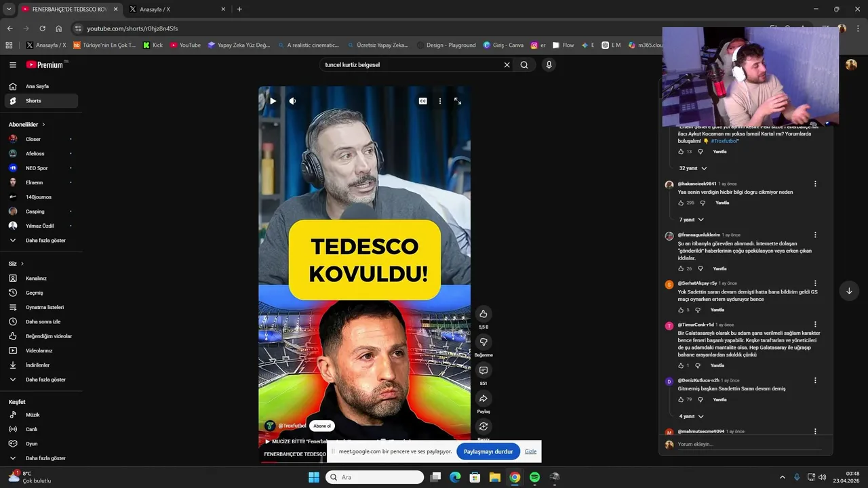The width and height of the screenshot is (868, 488).
Task: Enter fullscreen for the Shorts player
Action: point(458,101)
